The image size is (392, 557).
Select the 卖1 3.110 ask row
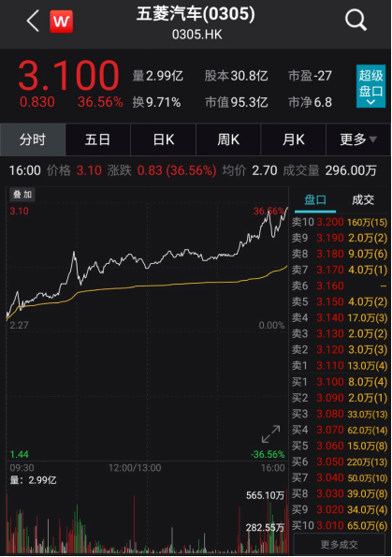(x=340, y=365)
